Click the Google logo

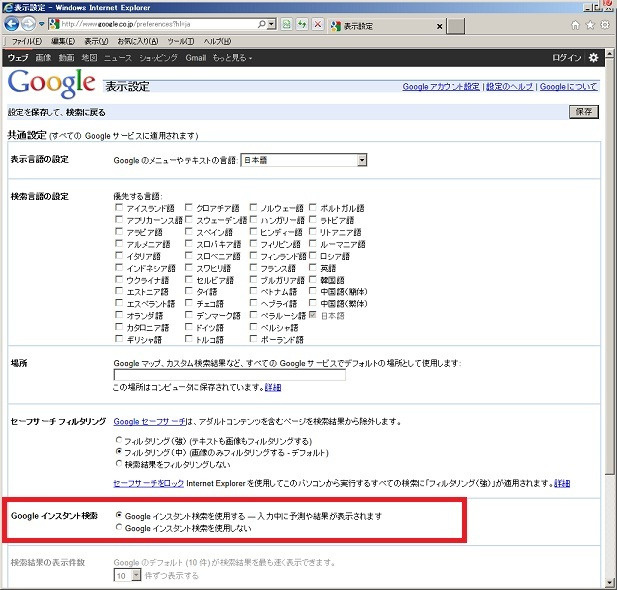point(52,83)
